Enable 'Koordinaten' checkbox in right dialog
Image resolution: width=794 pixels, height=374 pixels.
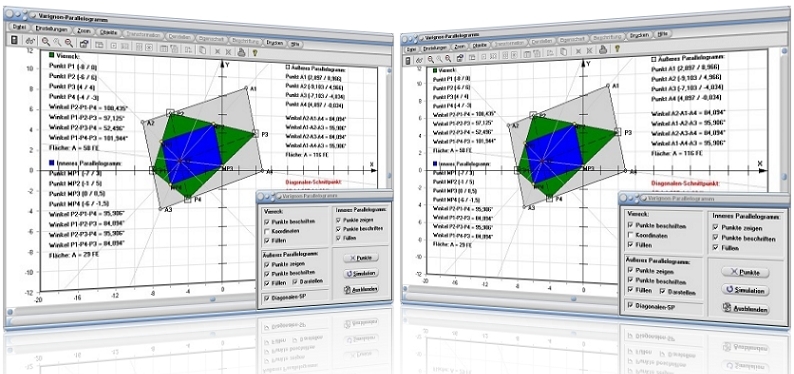pyautogui.click(x=630, y=235)
